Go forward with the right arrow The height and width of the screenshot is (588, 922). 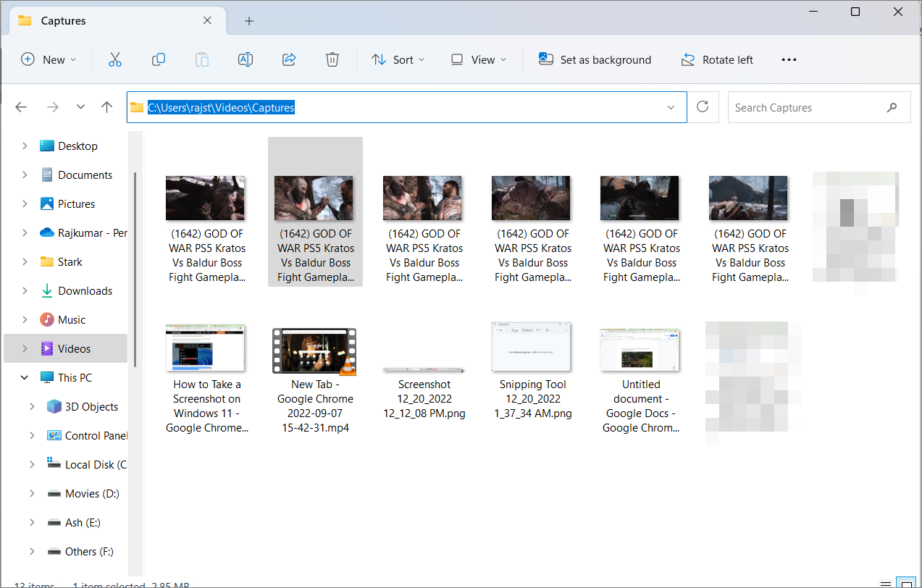(x=52, y=107)
